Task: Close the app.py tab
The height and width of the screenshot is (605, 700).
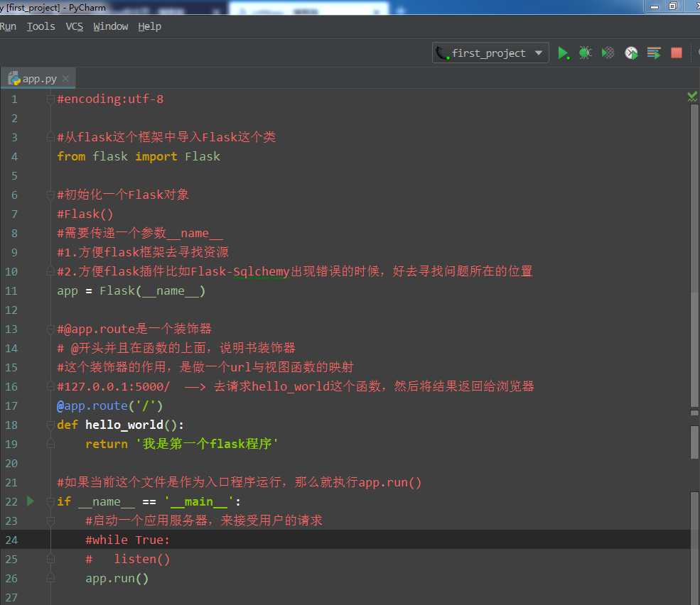Action: [x=66, y=79]
